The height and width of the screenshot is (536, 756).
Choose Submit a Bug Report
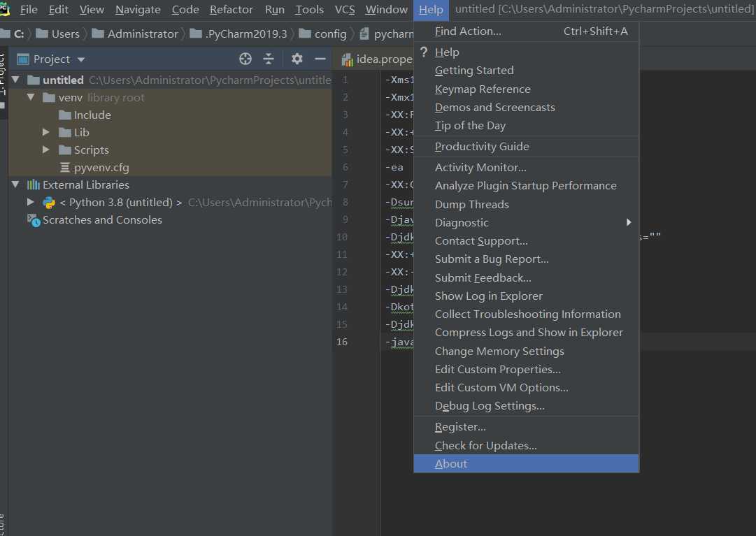pyautogui.click(x=527, y=259)
